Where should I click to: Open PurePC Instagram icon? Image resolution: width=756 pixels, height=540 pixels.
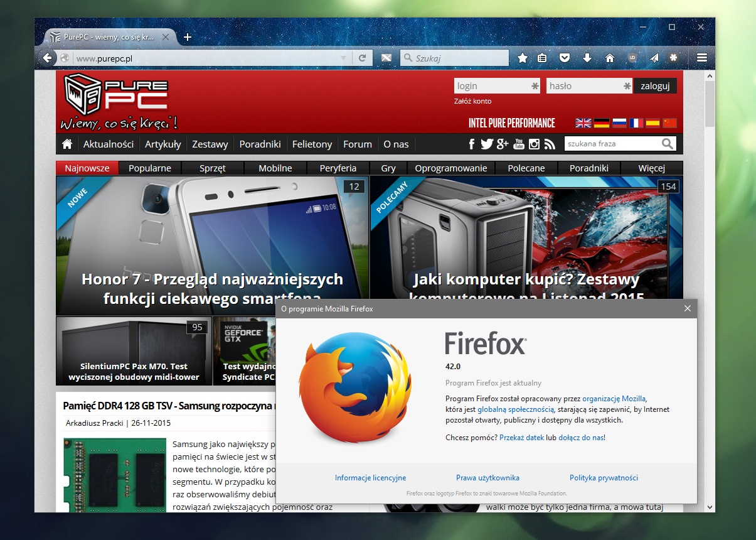pos(534,144)
